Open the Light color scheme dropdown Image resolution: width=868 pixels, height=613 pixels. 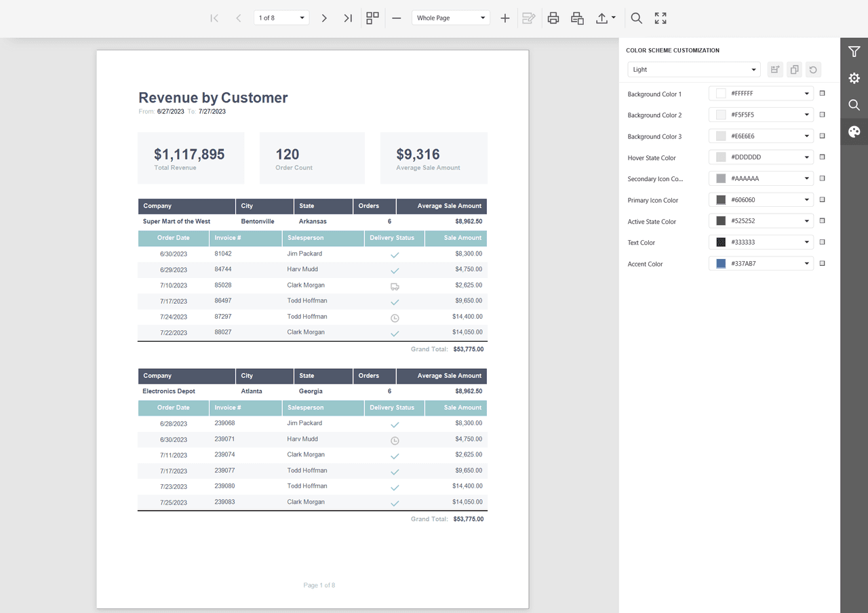(x=694, y=69)
